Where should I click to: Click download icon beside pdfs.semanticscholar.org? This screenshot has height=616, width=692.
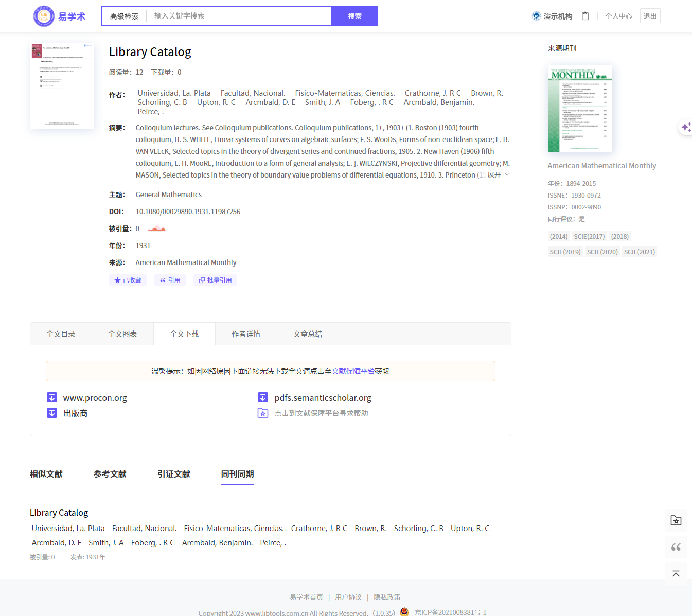(x=263, y=398)
